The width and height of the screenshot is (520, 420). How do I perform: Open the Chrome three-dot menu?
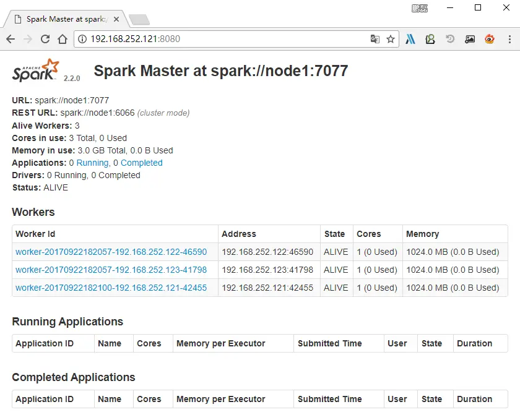pos(509,39)
